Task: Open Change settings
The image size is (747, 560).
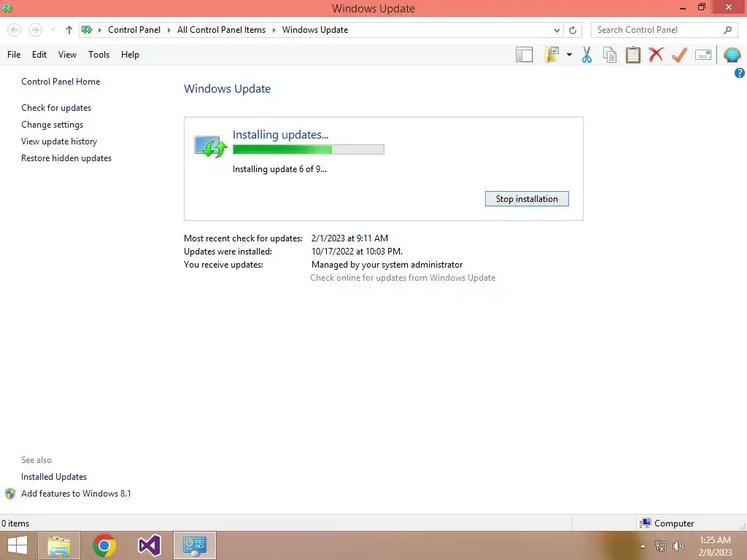Action: click(x=52, y=125)
